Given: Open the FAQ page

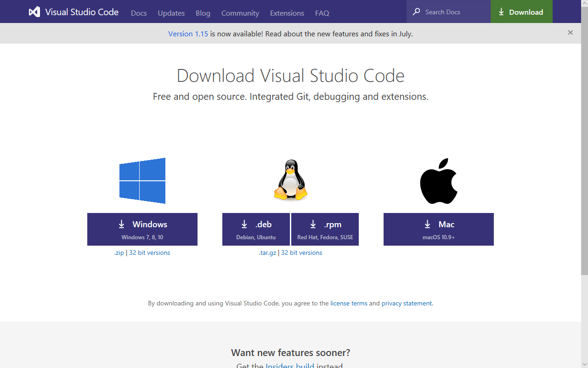Looking at the screenshot, I should tap(322, 13).
